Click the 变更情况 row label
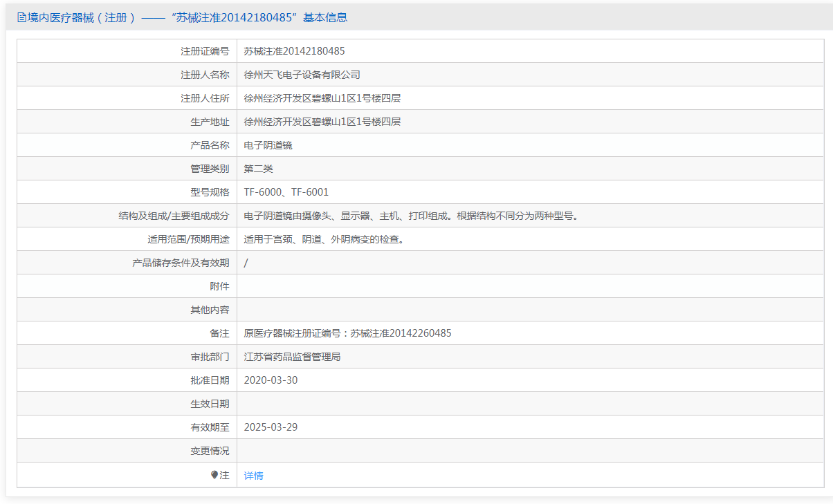This screenshot has height=504, width=833. [x=210, y=451]
